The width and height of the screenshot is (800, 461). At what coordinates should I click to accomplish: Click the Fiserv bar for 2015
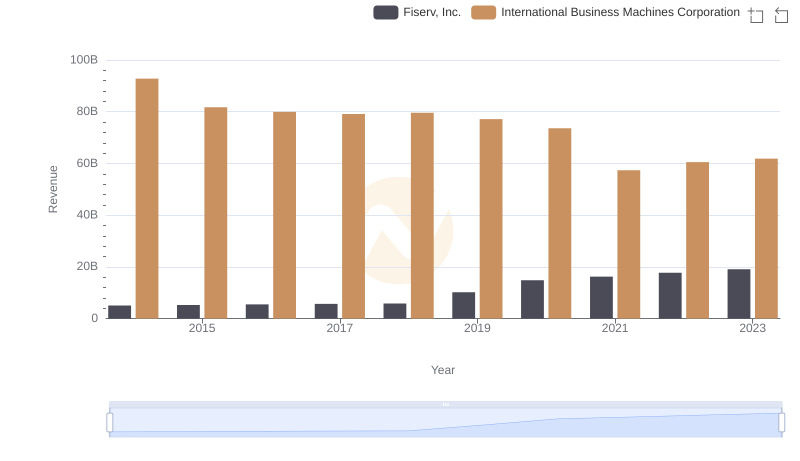pyautogui.click(x=188, y=312)
